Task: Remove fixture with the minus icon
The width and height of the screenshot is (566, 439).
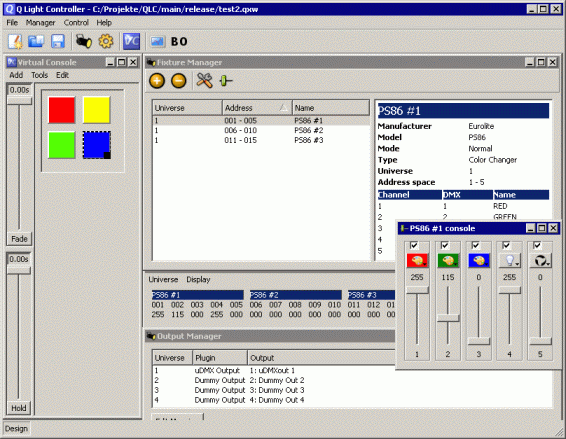Action: 178,81
